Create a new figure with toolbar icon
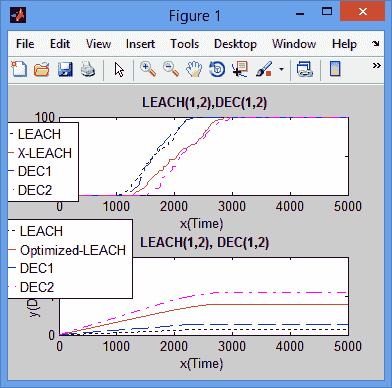This screenshot has height=388, width=392. (18, 69)
